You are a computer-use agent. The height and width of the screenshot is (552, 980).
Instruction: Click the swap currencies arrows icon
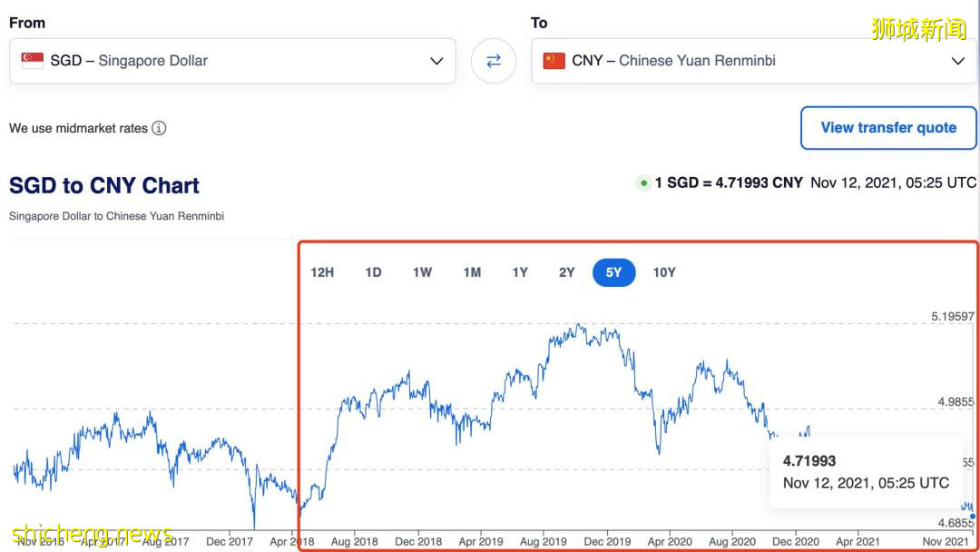click(494, 61)
